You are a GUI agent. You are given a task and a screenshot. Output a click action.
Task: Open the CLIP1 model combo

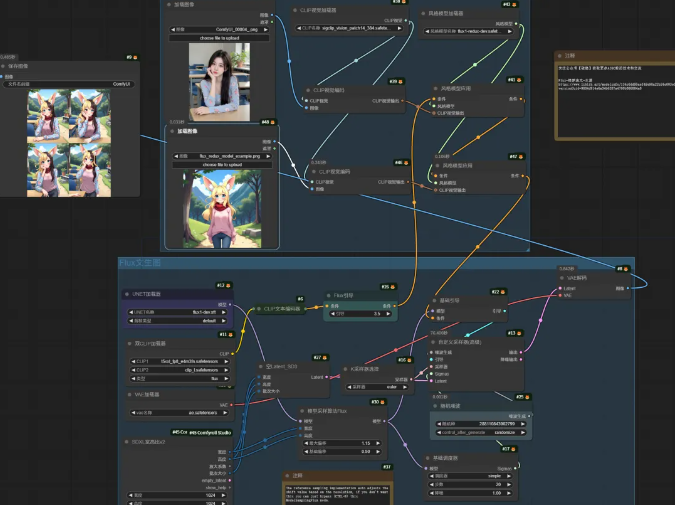click(x=180, y=361)
